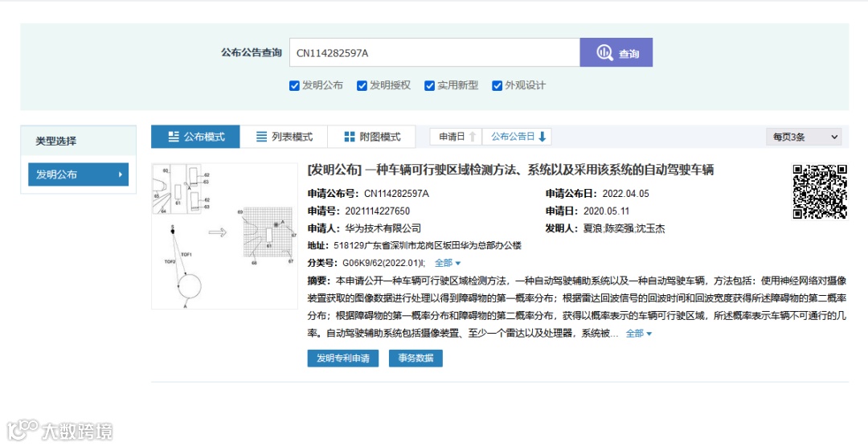Switch to 列表模式 view tab
Image resolution: width=868 pixels, height=447 pixels.
click(284, 137)
